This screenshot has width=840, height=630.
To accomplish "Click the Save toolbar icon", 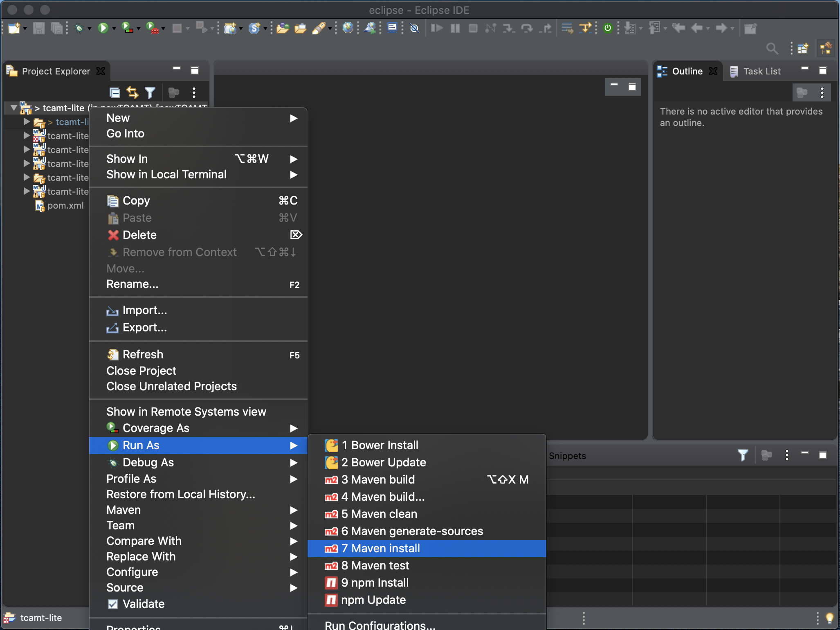I will point(38,28).
